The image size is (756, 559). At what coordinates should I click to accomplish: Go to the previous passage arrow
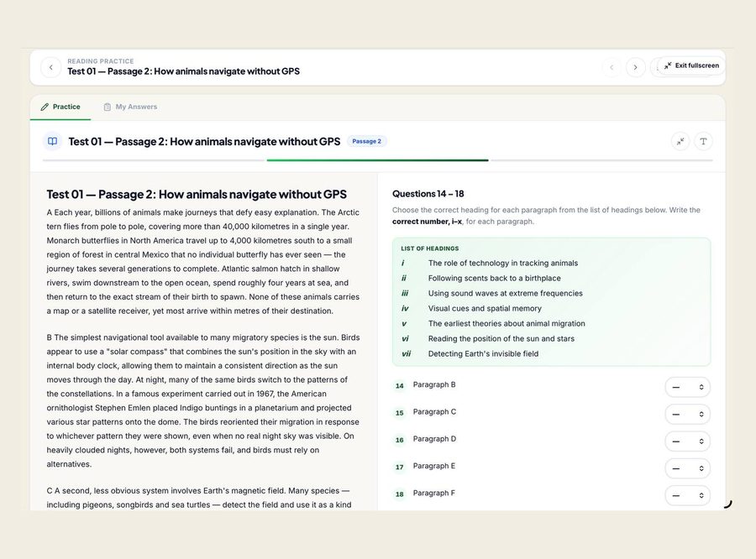[612, 67]
